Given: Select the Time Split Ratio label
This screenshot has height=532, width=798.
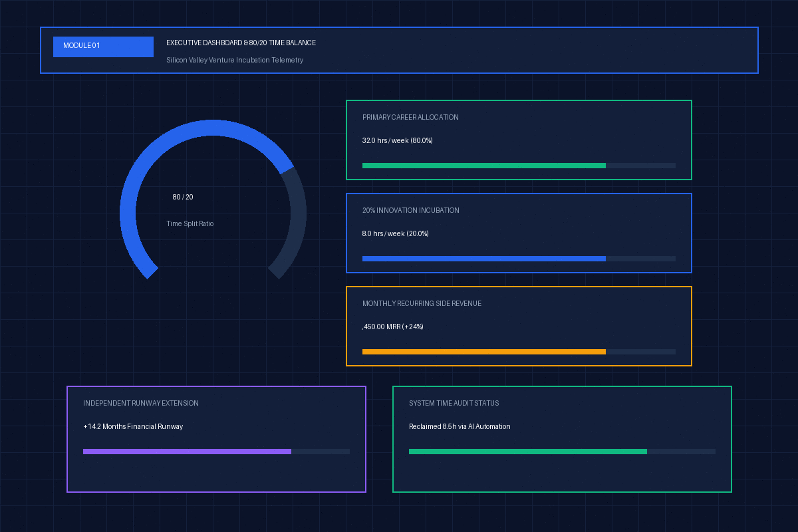Looking at the screenshot, I should coord(190,223).
